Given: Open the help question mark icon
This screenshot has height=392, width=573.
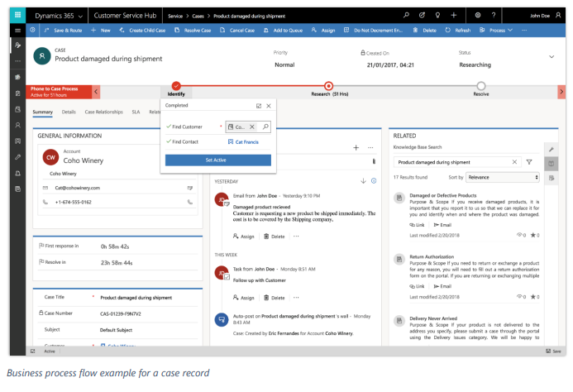Looking at the screenshot, I should (x=494, y=15).
